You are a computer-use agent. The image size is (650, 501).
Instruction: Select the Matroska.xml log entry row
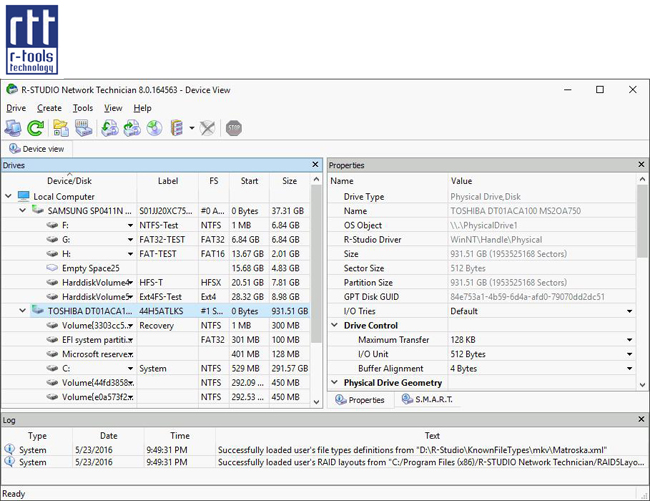point(324,450)
